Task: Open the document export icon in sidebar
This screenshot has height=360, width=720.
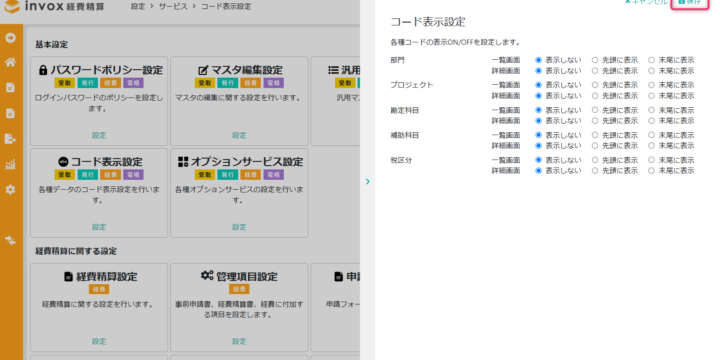Action: (10, 139)
